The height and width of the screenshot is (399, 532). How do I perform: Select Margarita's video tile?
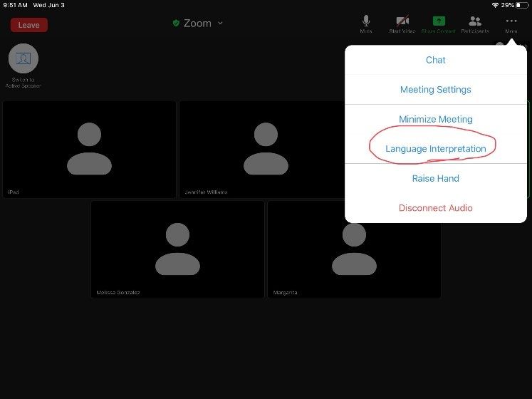click(353, 249)
